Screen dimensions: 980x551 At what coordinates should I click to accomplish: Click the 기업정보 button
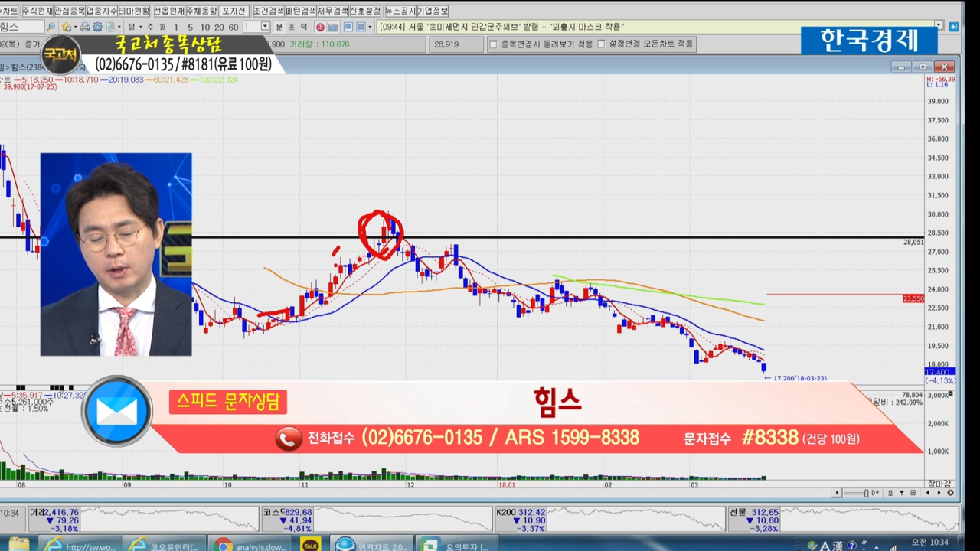pyautogui.click(x=433, y=11)
